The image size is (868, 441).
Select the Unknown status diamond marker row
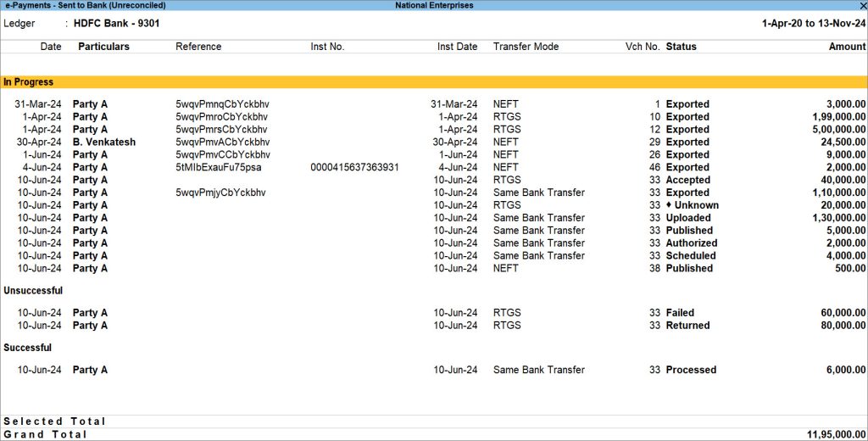coord(692,205)
